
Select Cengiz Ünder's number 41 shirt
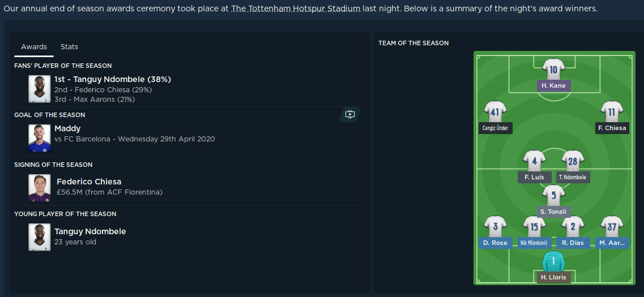[x=494, y=112]
